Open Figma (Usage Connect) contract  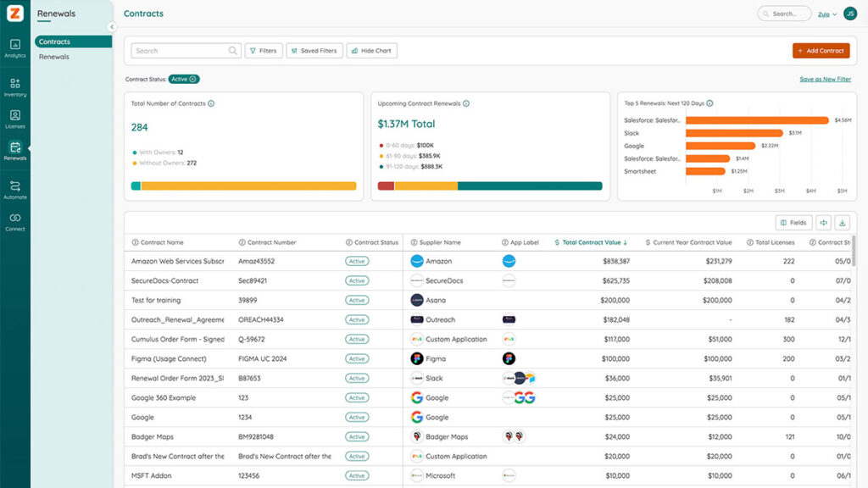pos(169,358)
